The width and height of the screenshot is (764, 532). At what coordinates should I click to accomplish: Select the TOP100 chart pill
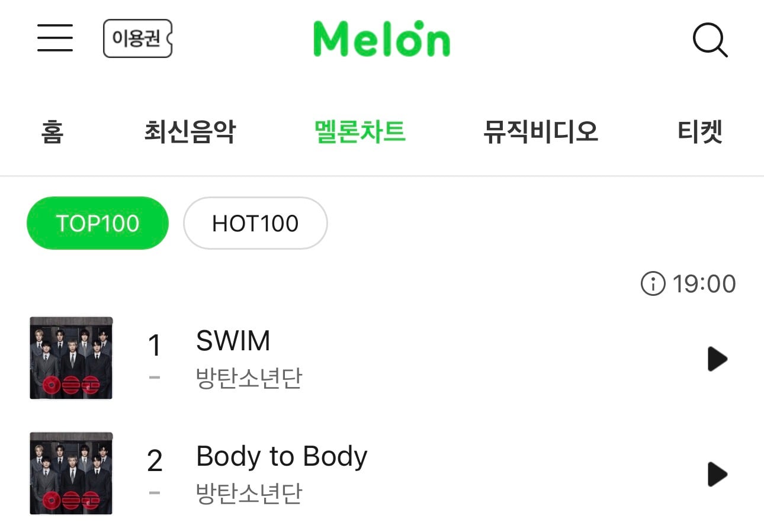pyautogui.click(x=98, y=223)
